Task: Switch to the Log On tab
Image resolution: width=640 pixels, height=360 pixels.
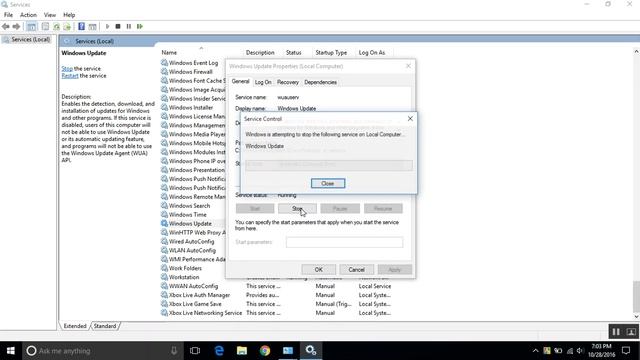Action: tap(263, 82)
